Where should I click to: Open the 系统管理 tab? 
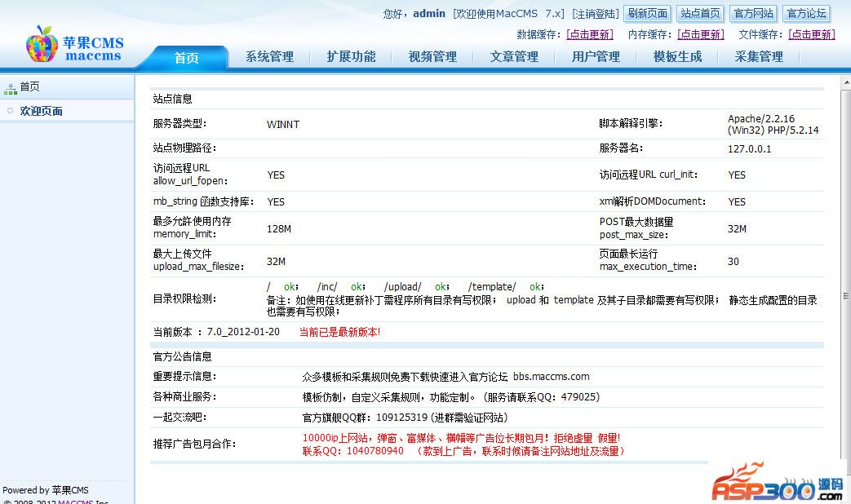click(270, 56)
